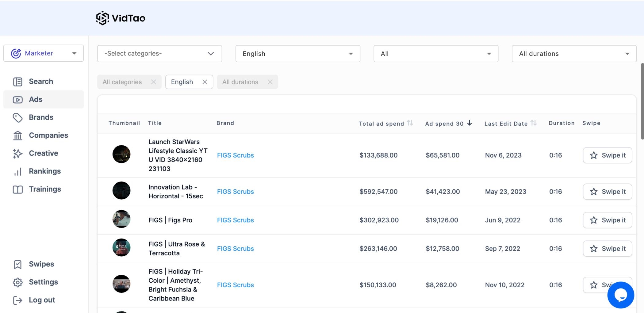
Task: Click star icon in Ultra Rose row
Action: [594, 249]
